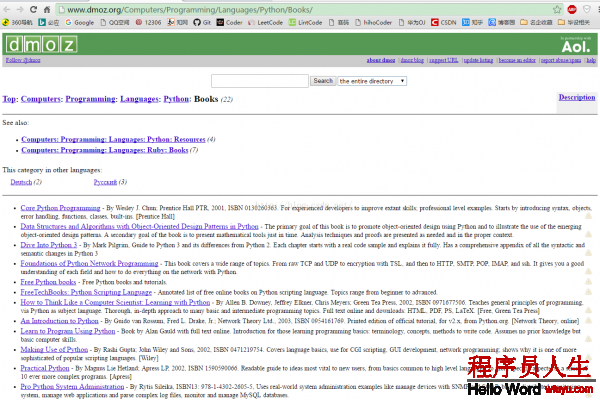Reload the page with the refresh icon
This screenshot has height=400, width=600.
33,10
